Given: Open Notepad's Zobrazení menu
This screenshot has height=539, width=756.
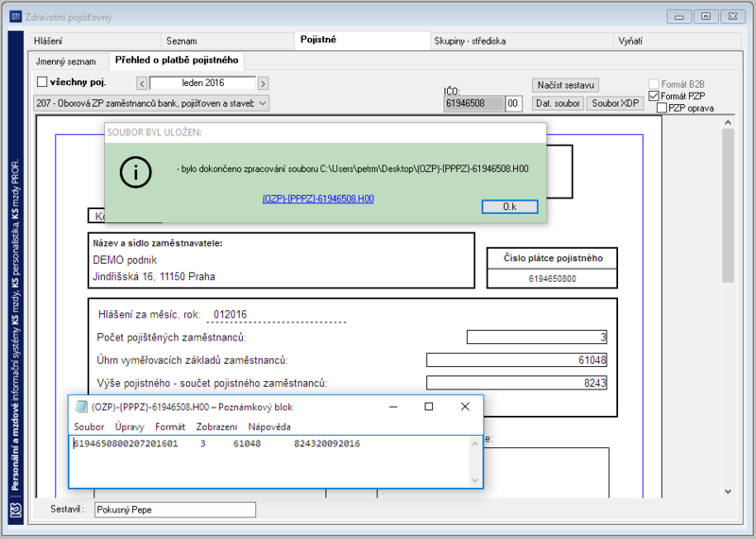Looking at the screenshot, I should (x=216, y=426).
